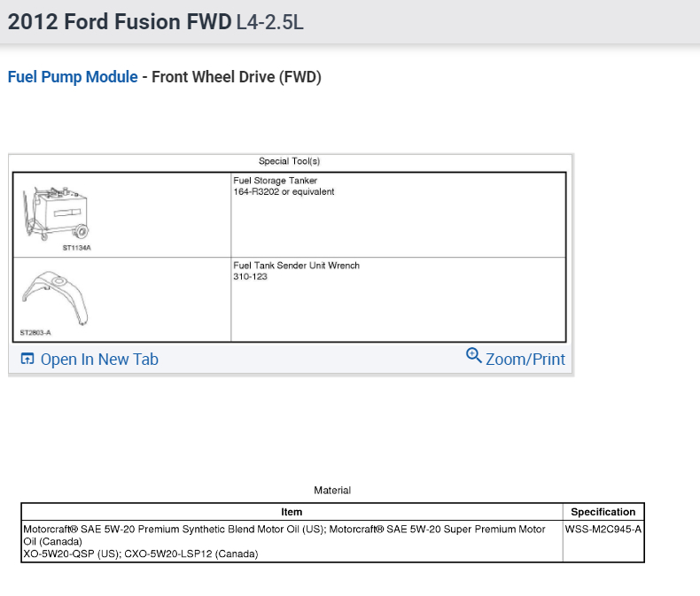Click the 'Zoom/Print' text link
This screenshot has width=700, height=596.
(x=525, y=359)
